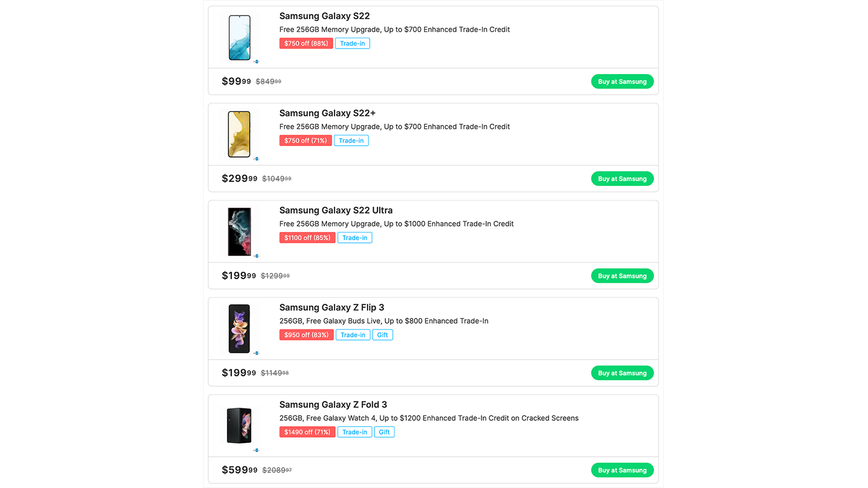Open the Samsung Galaxy Z Fold 3 title
The width and height of the screenshot is (868, 488).
(333, 405)
